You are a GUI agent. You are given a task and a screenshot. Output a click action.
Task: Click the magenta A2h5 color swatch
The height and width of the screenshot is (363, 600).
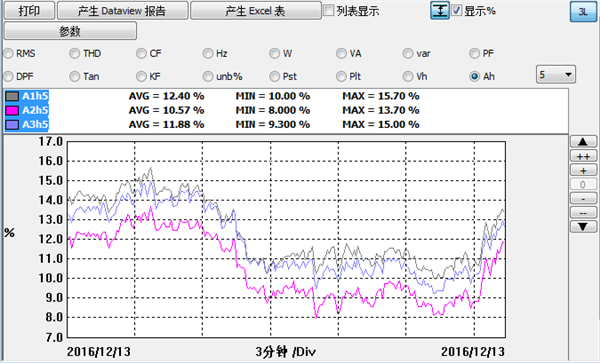(12, 111)
